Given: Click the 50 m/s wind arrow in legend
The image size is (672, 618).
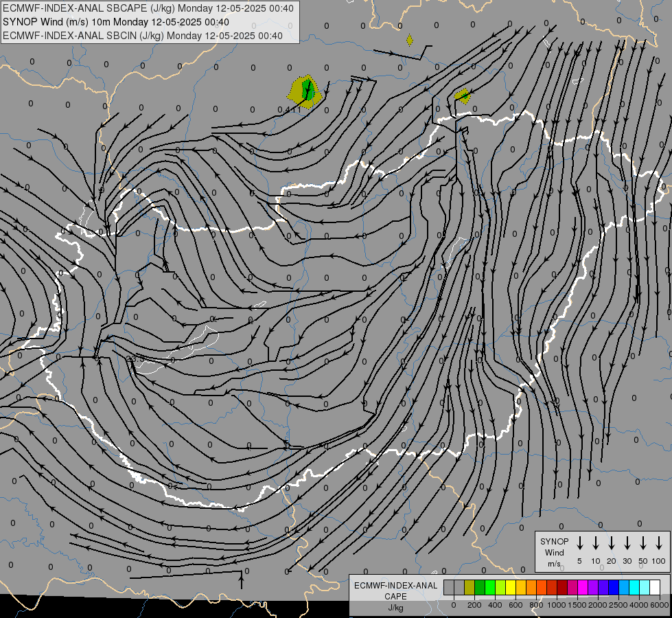Looking at the screenshot, I should point(643,542).
